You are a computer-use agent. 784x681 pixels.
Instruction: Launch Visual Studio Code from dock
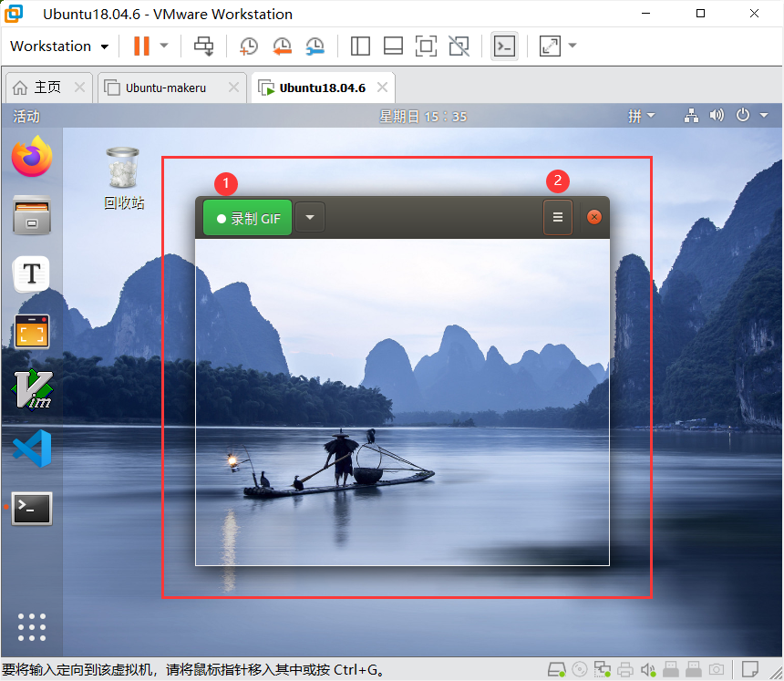(32, 449)
